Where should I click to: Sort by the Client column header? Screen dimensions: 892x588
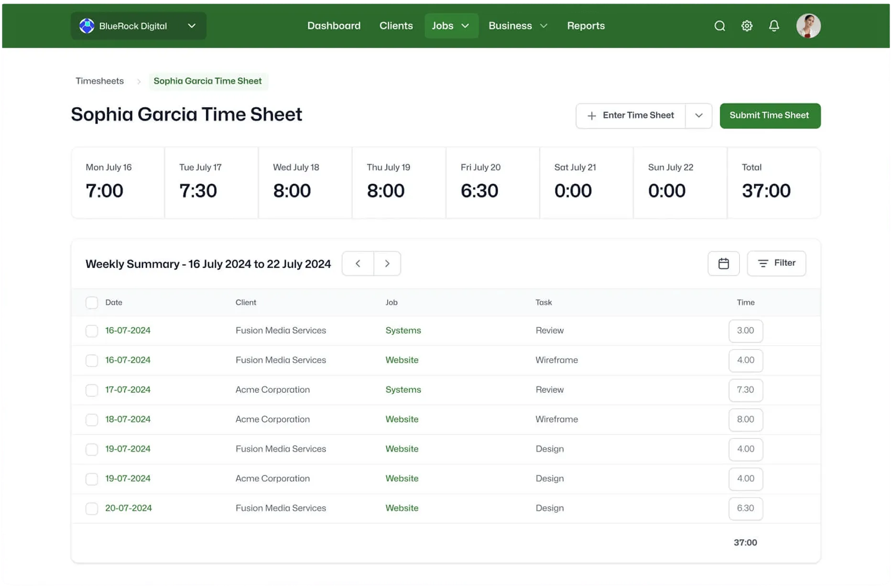click(246, 303)
